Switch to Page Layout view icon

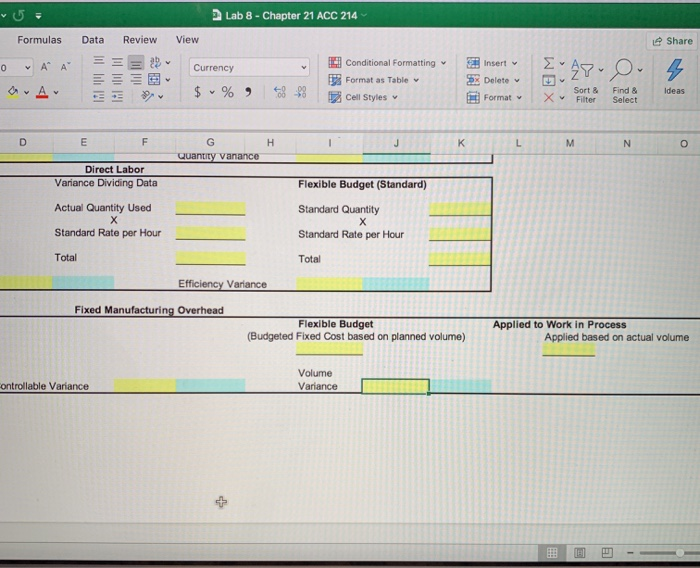pyautogui.click(x=579, y=553)
